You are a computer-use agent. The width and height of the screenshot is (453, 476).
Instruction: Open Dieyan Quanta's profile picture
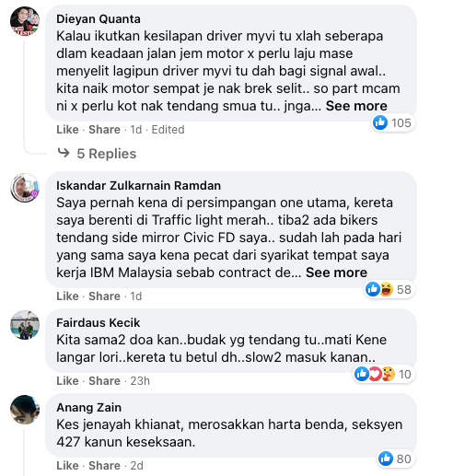pyautogui.click(x=25, y=21)
